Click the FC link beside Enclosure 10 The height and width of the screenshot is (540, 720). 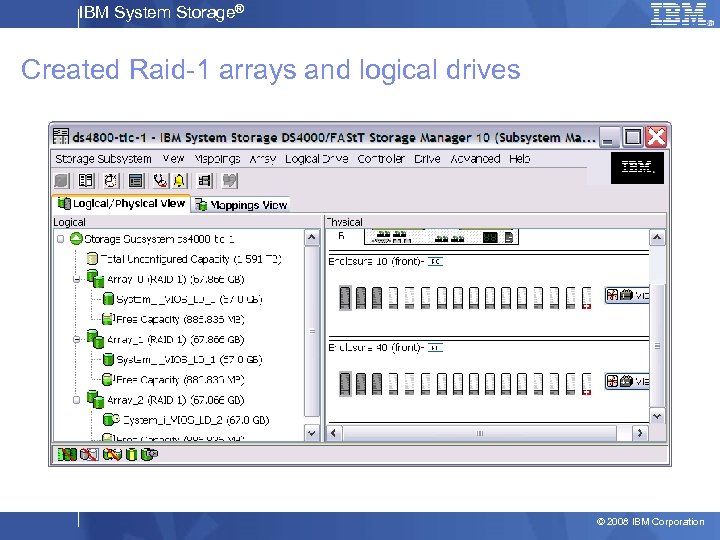click(435, 262)
